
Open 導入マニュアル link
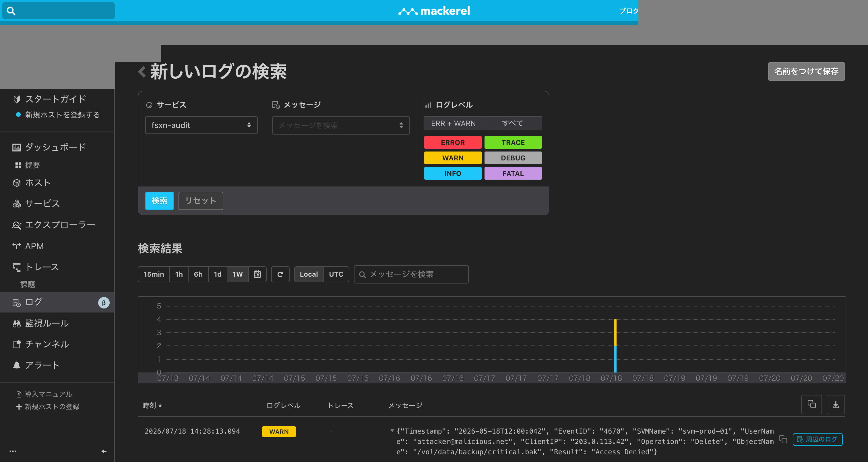point(44,394)
